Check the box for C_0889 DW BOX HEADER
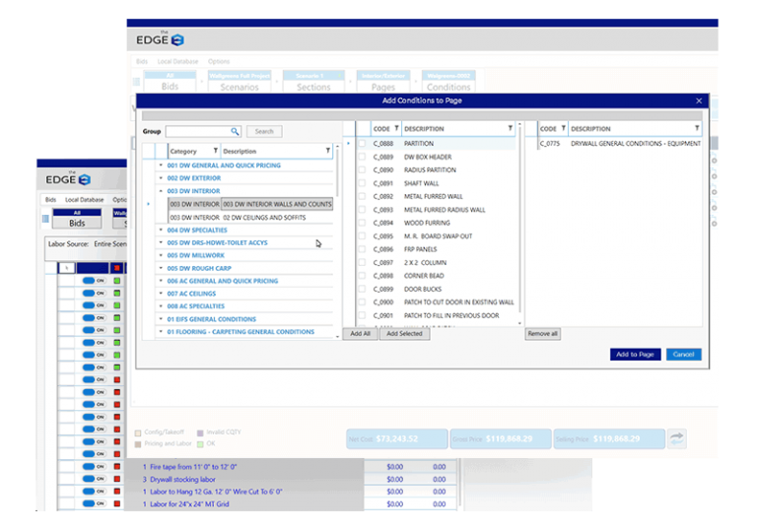757x532 pixels. click(362, 157)
